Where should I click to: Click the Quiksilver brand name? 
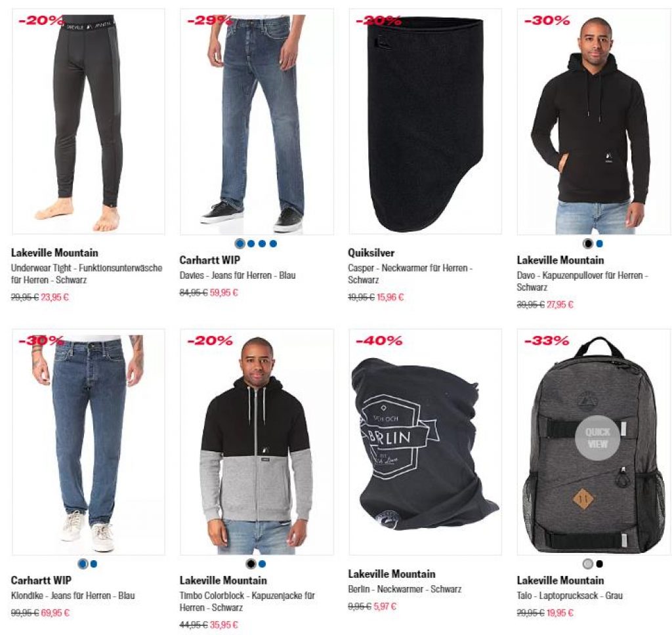(371, 253)
